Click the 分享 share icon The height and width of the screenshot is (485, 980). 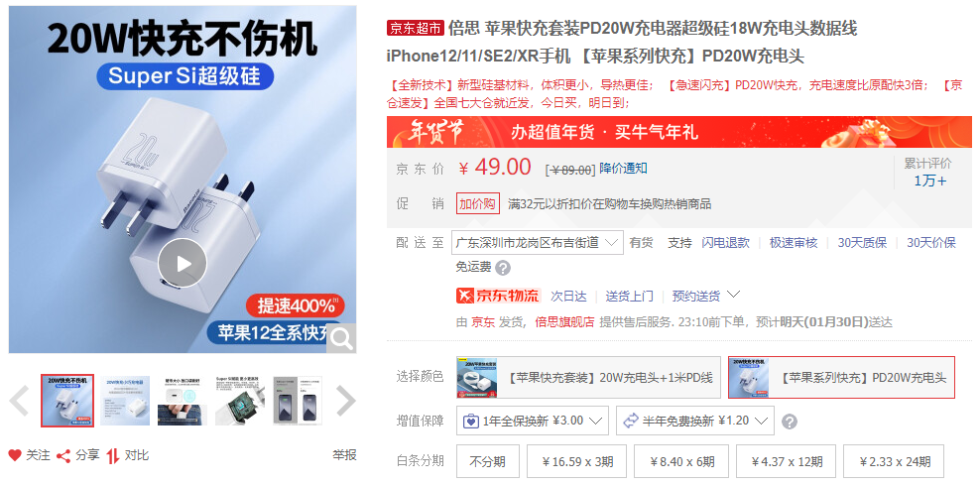click(63, 455)
